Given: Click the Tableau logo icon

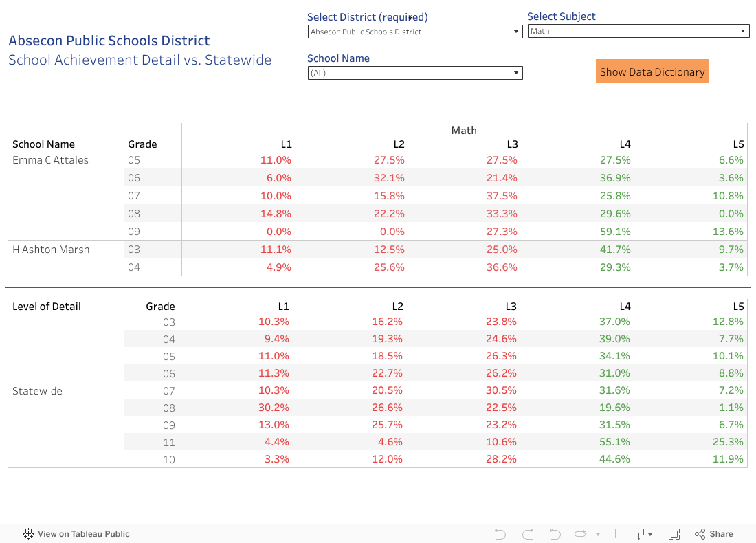Looking at the screenshot, I should tap(29, 534).
